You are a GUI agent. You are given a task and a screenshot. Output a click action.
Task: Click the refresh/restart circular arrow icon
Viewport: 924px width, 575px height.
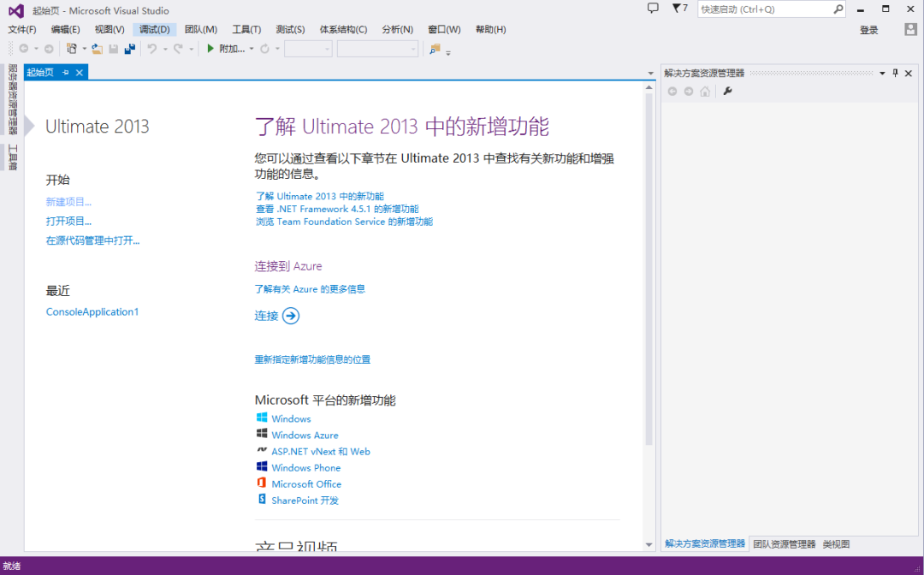pos(264,49)
